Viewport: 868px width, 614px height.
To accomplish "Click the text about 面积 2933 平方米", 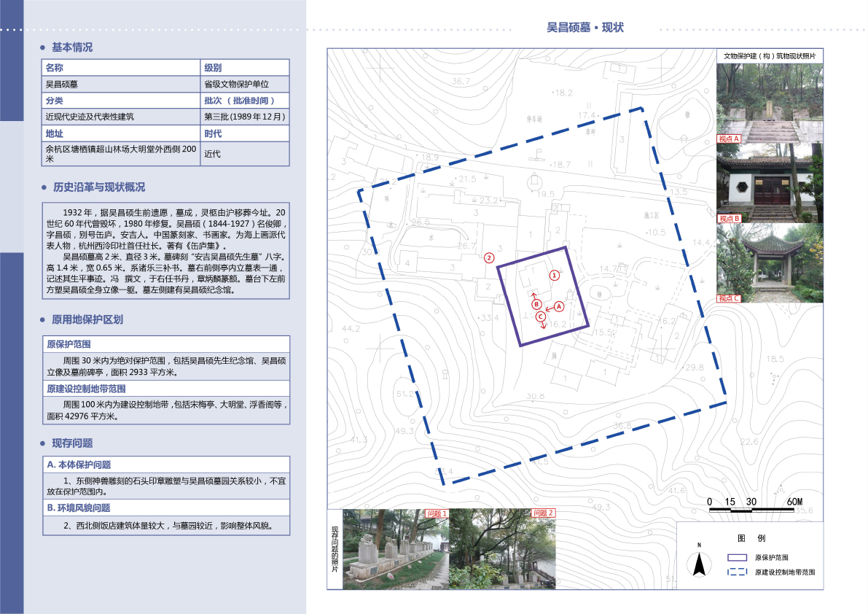I will tap(166, 367).
